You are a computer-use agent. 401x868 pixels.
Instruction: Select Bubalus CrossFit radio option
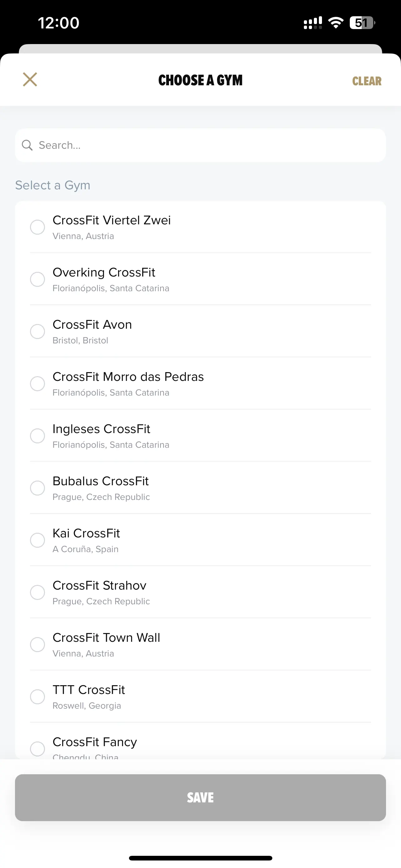tap(37, 488)
